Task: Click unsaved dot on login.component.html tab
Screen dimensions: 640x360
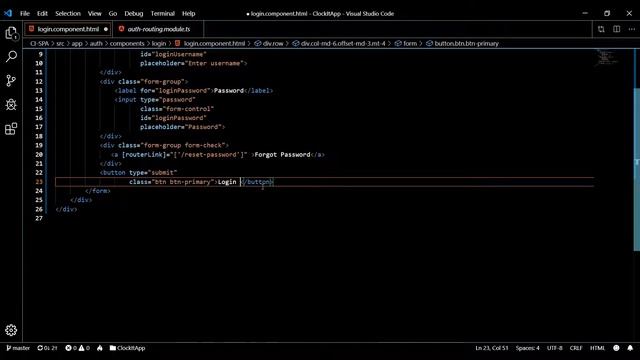Action: tap(106, 29)
